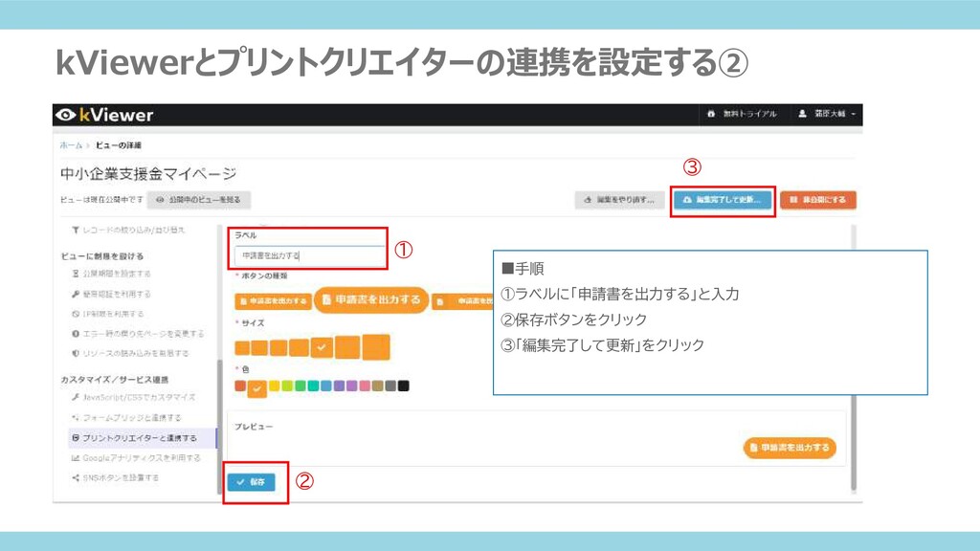Image resolution: width=980 pixels, height=551 pixels.
Task: Select the smallest size square
Action: click(242, 348)
